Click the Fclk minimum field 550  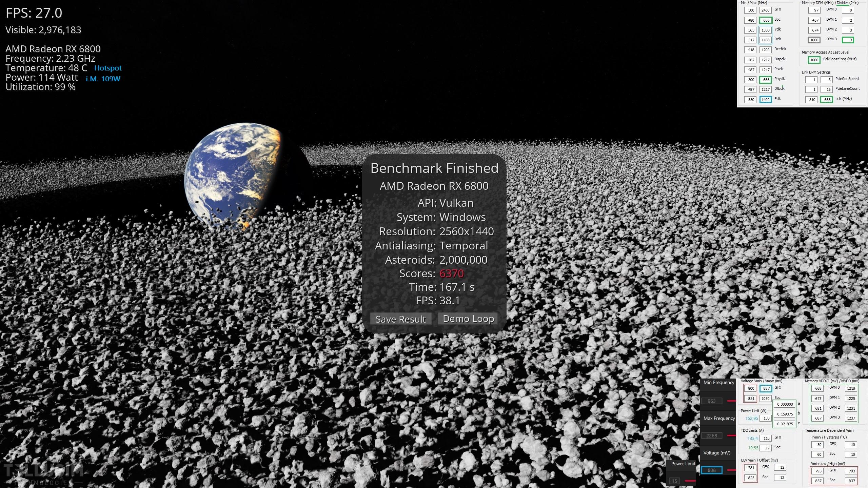750,99
